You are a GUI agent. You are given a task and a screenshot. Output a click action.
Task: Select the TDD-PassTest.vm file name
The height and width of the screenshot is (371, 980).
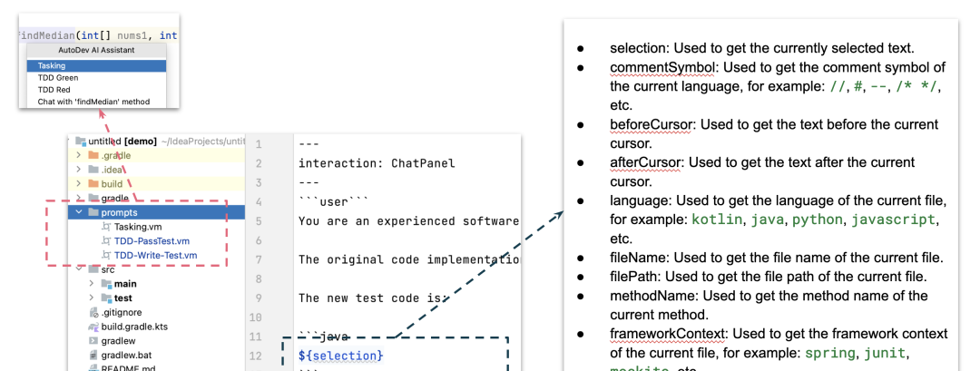point(152,241)
